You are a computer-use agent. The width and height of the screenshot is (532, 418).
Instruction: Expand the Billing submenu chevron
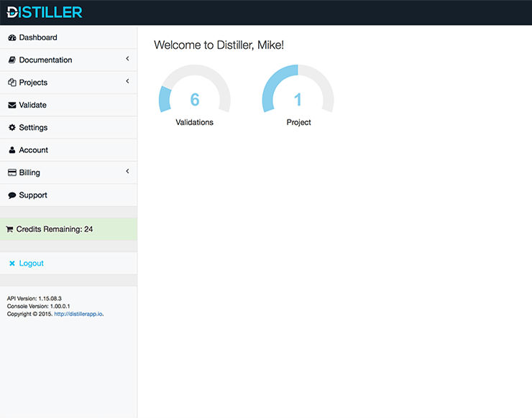[127, 171]
